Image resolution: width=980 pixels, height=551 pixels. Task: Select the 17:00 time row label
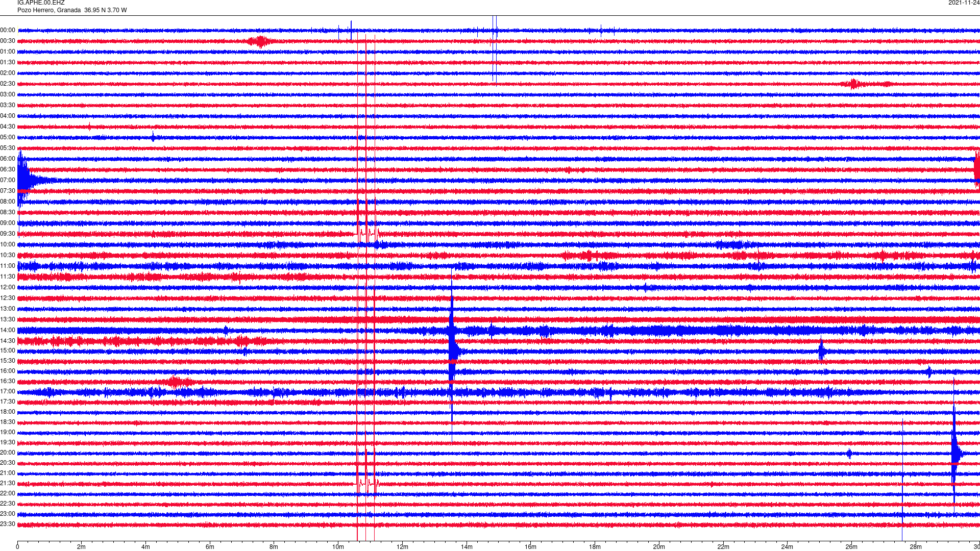(x=8, y=391)
